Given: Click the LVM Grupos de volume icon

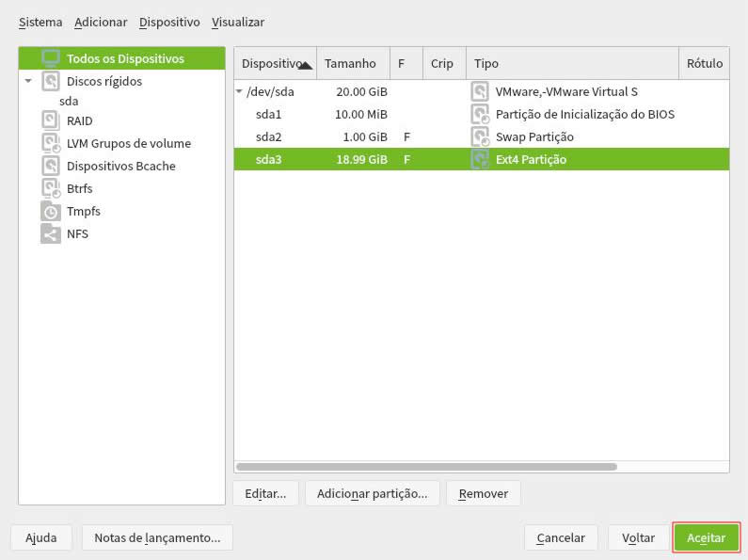Looking at the screenshot, I should point(51,143).
